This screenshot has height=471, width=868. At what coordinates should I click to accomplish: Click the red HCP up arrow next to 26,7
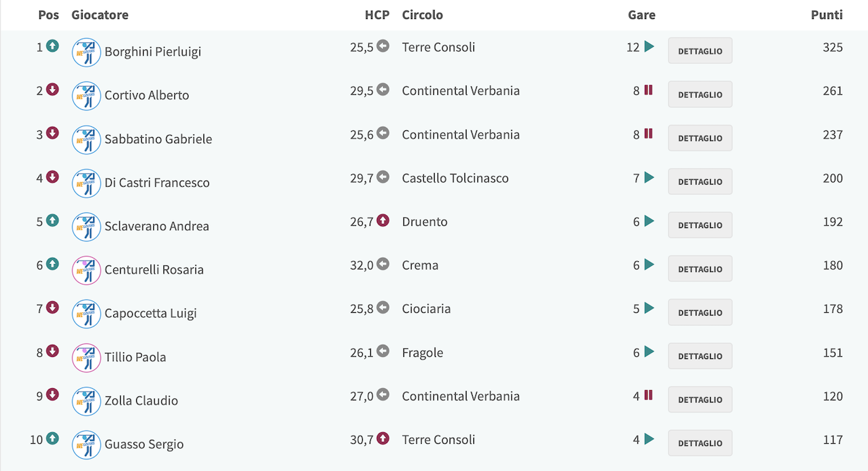(x=383, y=221)
